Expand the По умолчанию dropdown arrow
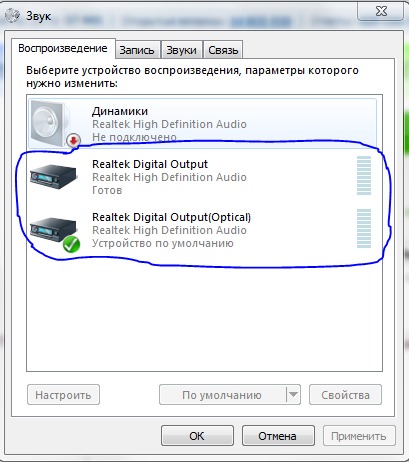The width and height of the screenshot is (409, 462). pos(293,395)
